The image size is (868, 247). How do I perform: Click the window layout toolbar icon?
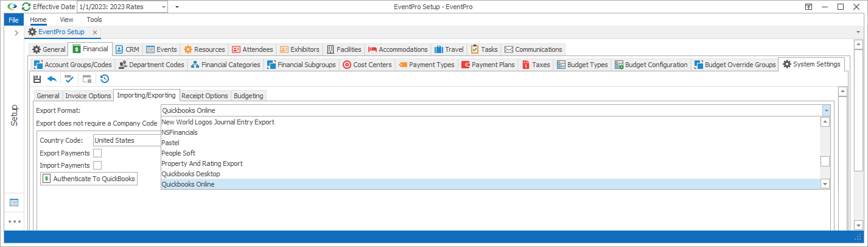[x=87, y=79]
